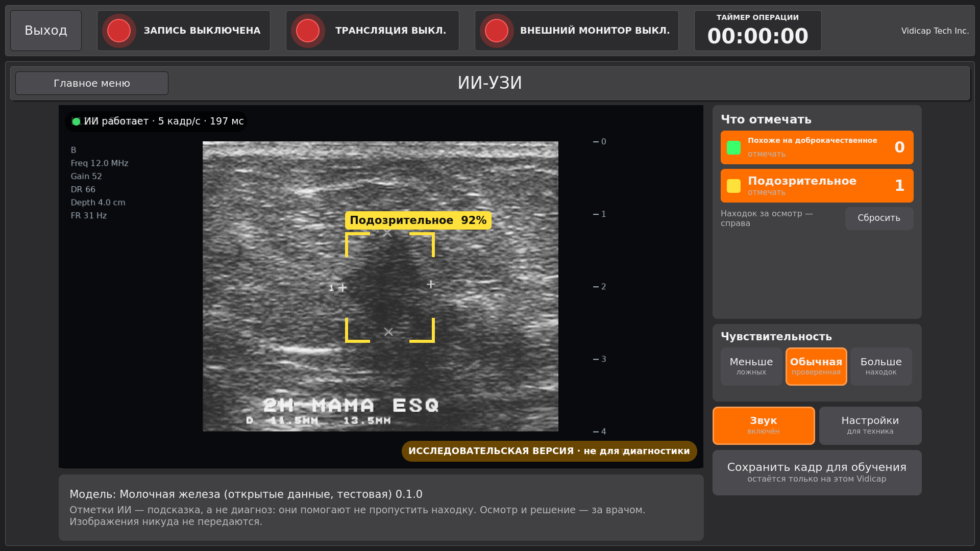
Task: Toggle 'ТРАНСЛЯЦИЯ ВЫКЛ.' streaming
Action: pos(373,31)
